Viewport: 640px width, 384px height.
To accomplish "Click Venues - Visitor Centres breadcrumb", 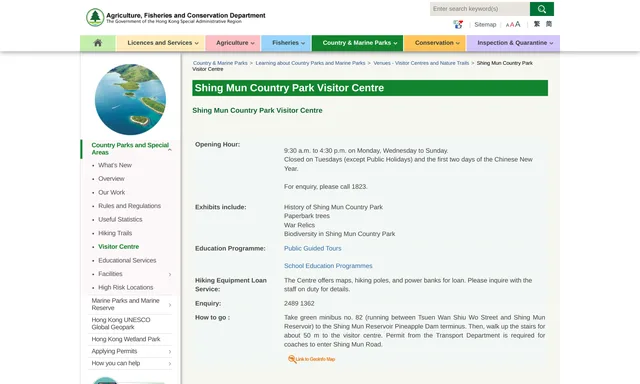I will point(421,63).
